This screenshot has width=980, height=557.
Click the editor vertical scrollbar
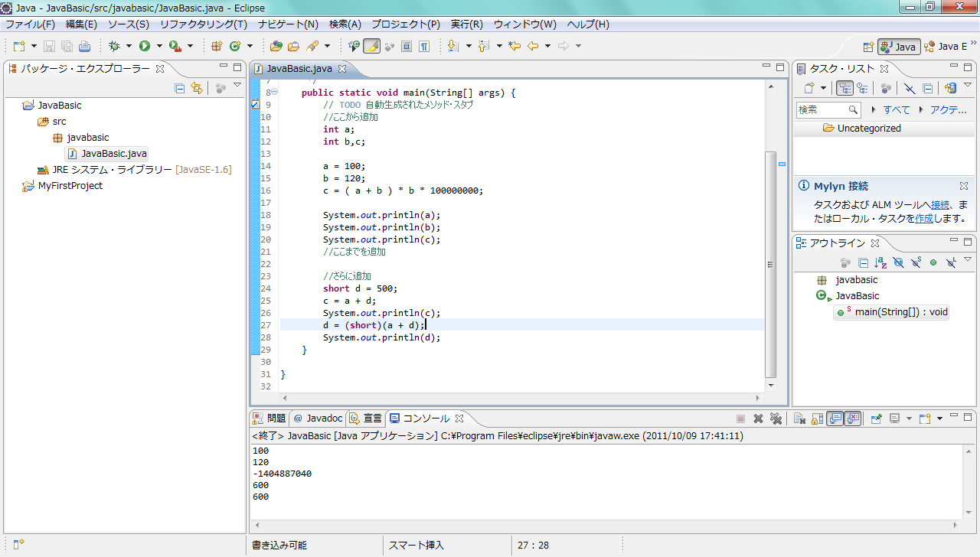pyautogui.click(x=770, y=264)
